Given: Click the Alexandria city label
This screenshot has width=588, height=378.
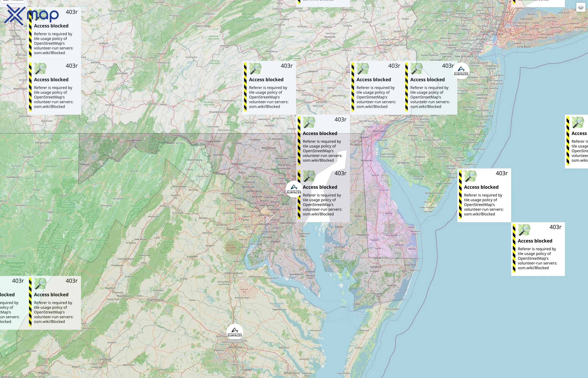Looking at the screenshot, I should [265, 224].
